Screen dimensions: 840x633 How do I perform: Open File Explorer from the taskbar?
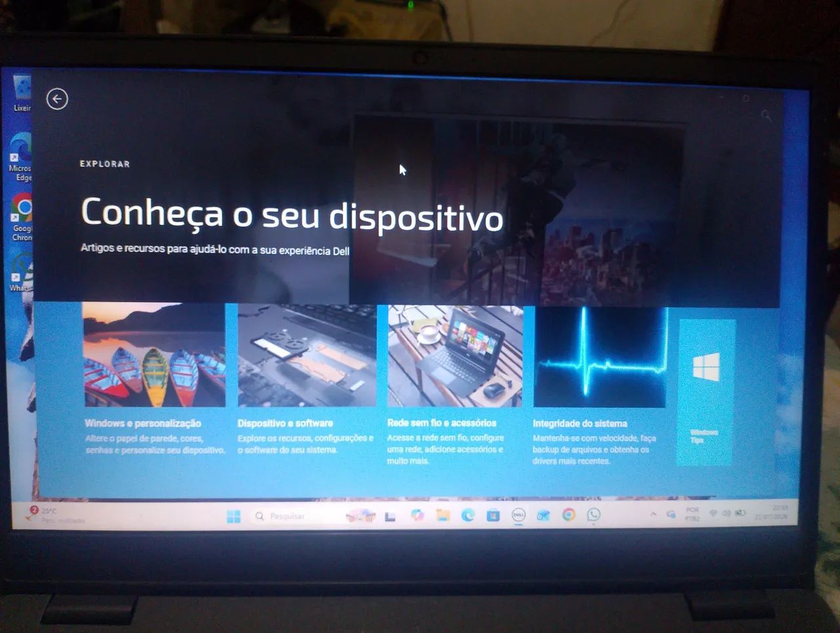pyautogui.click(x=443, y=515)
